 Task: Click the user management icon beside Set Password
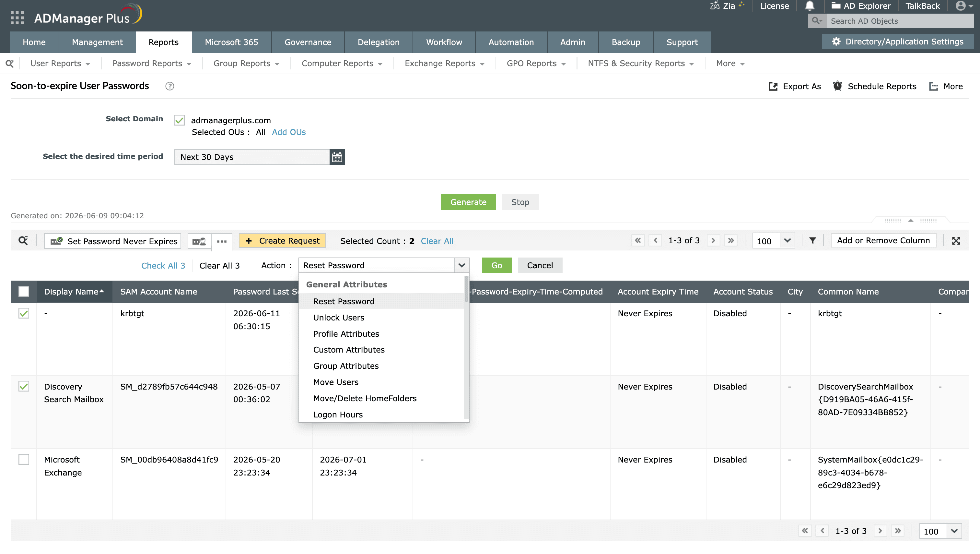[199, 241]
